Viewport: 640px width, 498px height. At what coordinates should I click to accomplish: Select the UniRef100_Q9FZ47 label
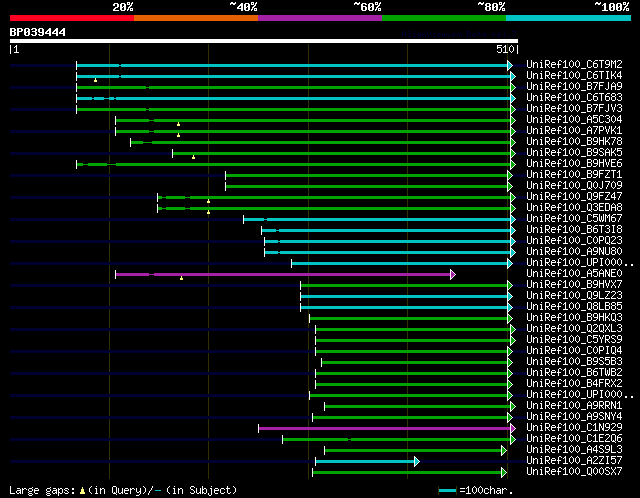(x=574, y=197)
